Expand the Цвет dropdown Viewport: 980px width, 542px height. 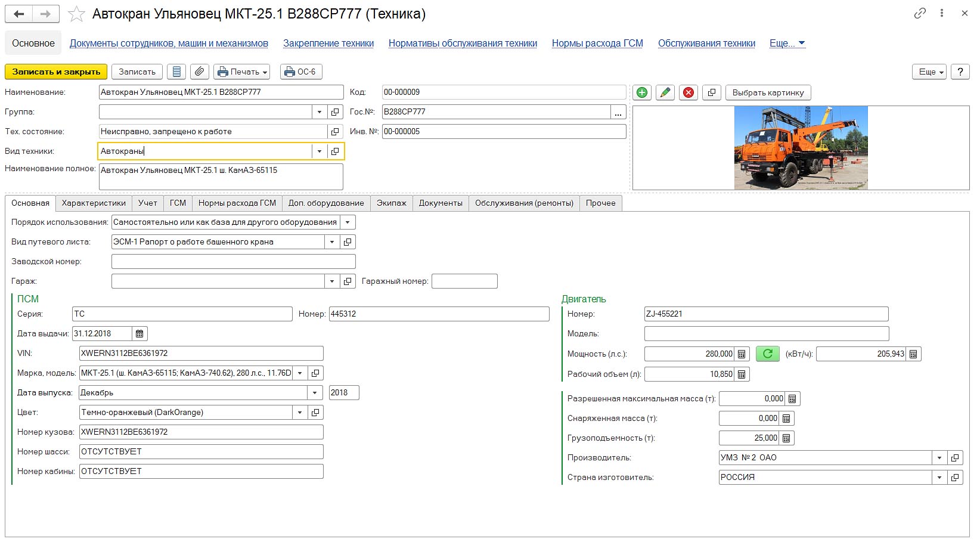[x=300, y=413]
